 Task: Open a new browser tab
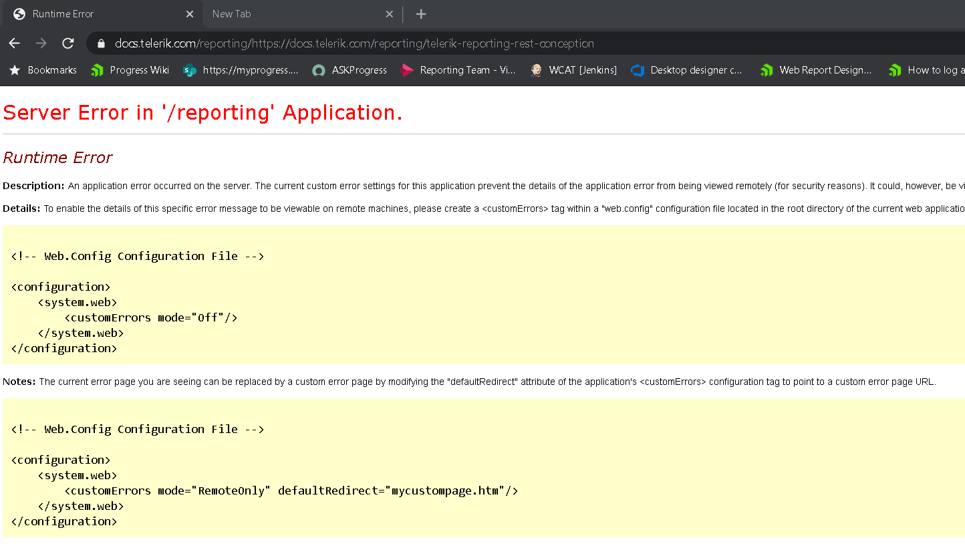[421, 14]
